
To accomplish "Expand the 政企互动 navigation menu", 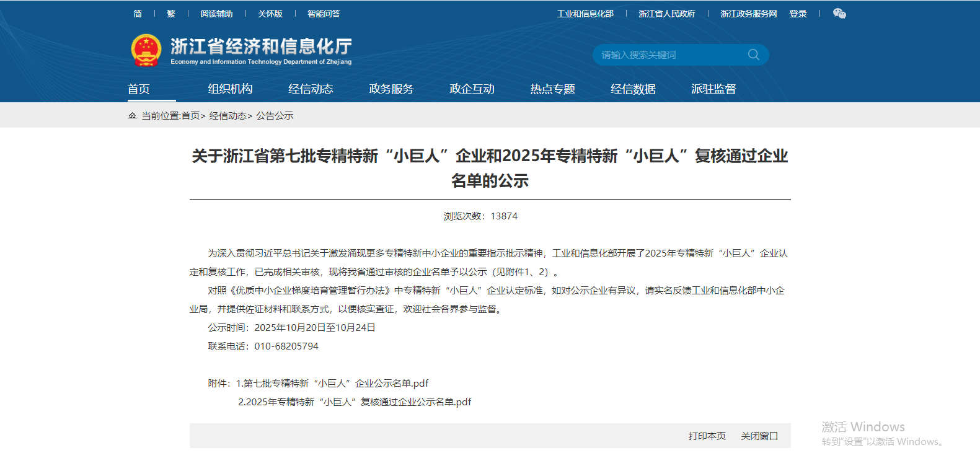I will (472, 89).
